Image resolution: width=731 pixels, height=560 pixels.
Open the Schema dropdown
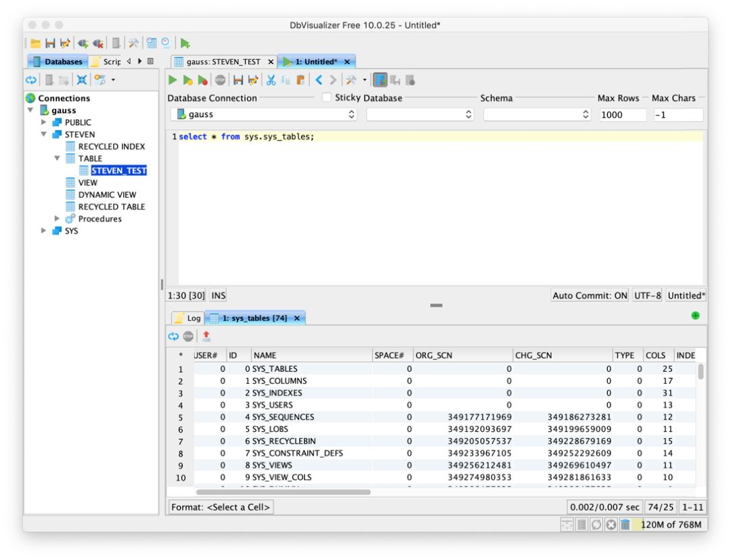click(537, 114)
